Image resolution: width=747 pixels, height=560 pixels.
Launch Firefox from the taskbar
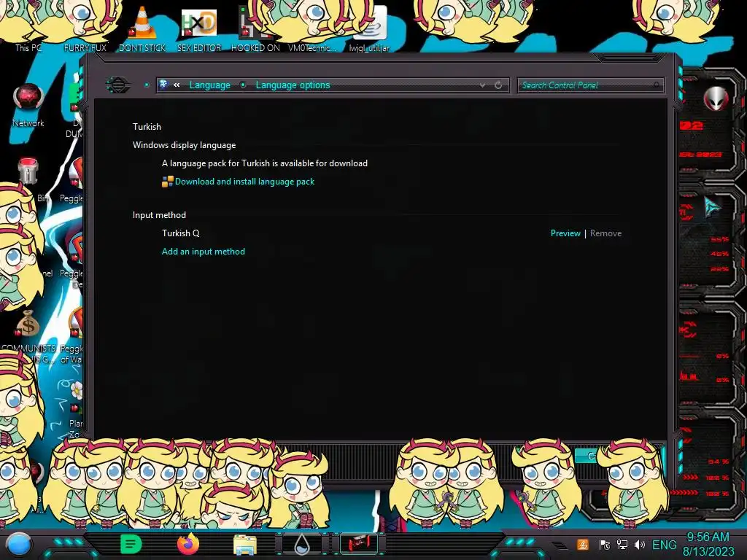[187, 544]
